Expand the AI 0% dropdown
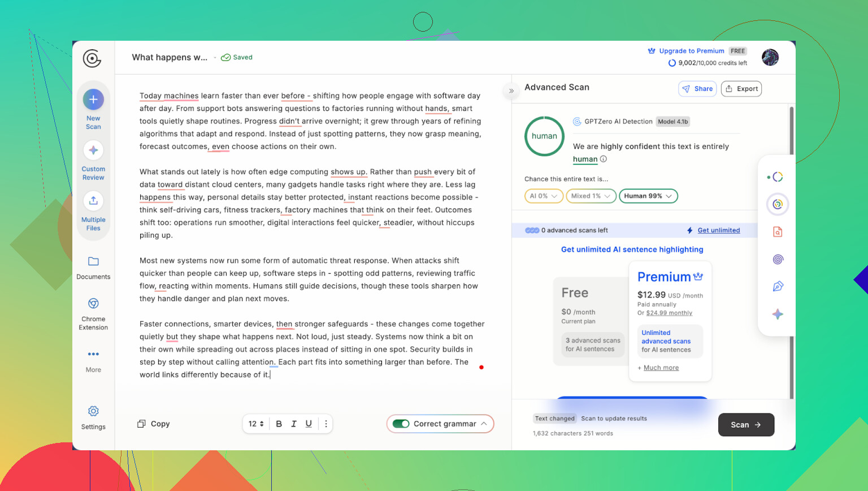This screenshot has width=868, height=491. [544, 196]
